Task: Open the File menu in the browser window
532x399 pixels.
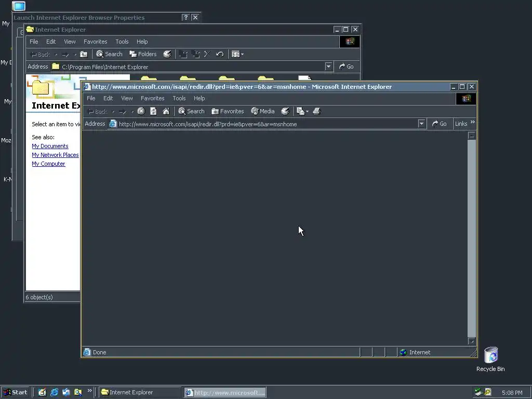Action: point(91,98)
